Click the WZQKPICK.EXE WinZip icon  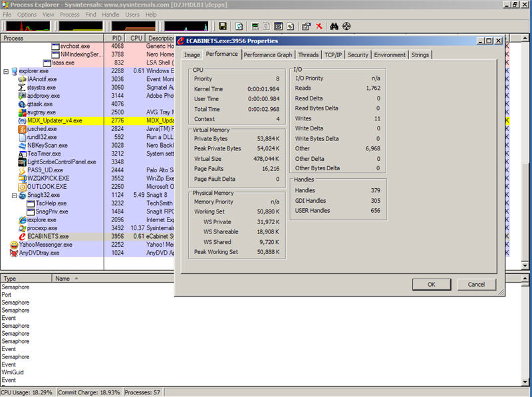point(22,178)
